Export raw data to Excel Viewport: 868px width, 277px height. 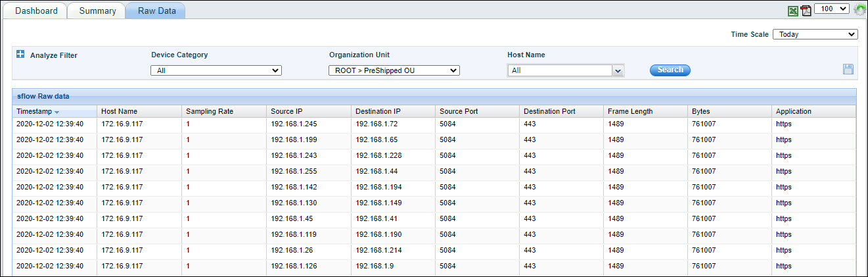tap(793, 11)
